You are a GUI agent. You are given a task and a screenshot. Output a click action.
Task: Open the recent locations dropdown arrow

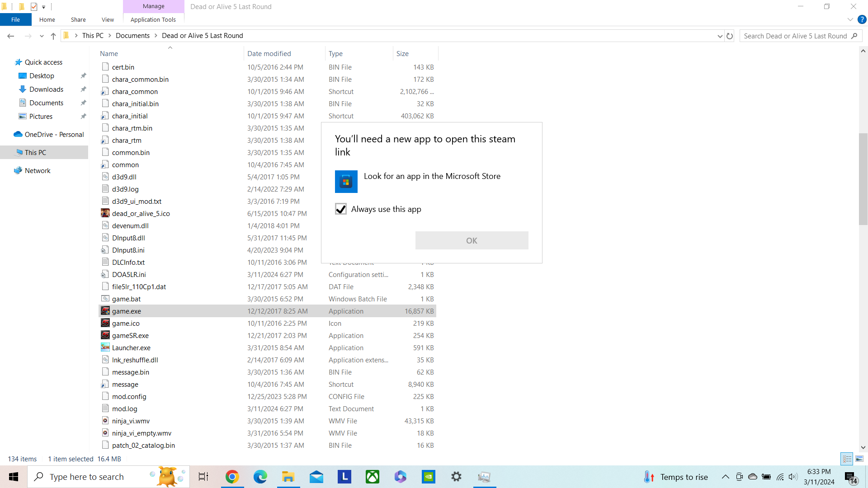pos(42,36)
